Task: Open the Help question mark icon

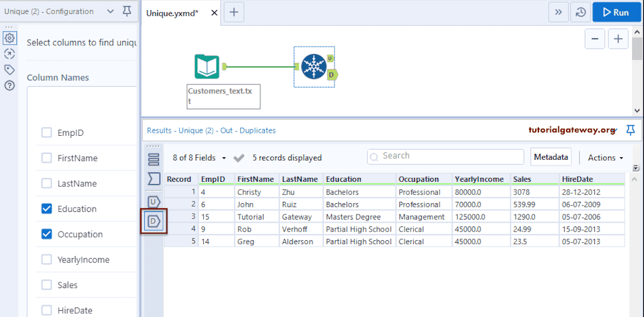Action: tap(9, 86)
